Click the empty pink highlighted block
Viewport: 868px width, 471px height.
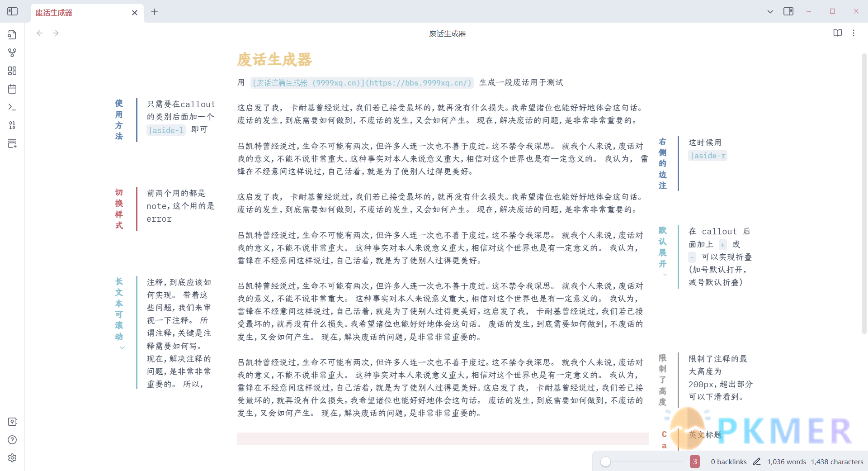[443, 438]
